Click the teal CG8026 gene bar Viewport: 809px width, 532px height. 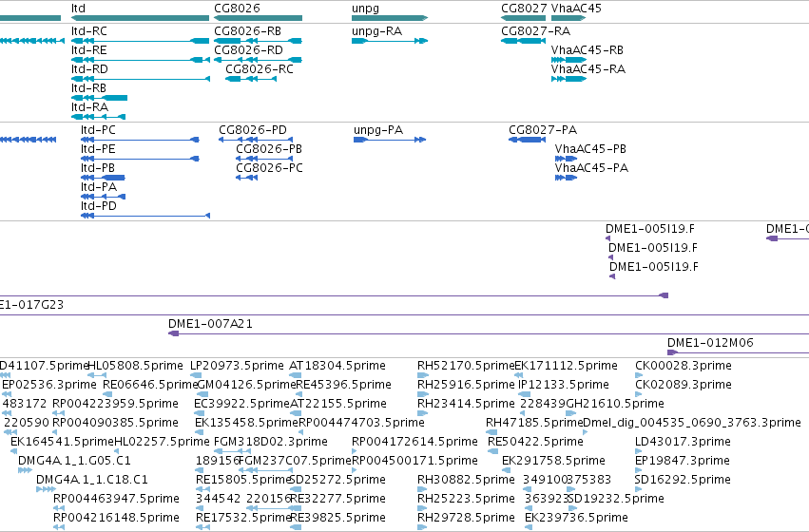click(x=258, y=18)
